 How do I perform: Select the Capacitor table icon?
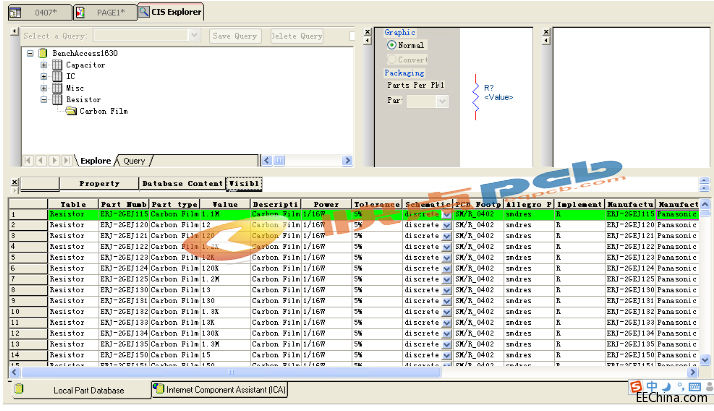pyautogui.click(x=57, y=64)
